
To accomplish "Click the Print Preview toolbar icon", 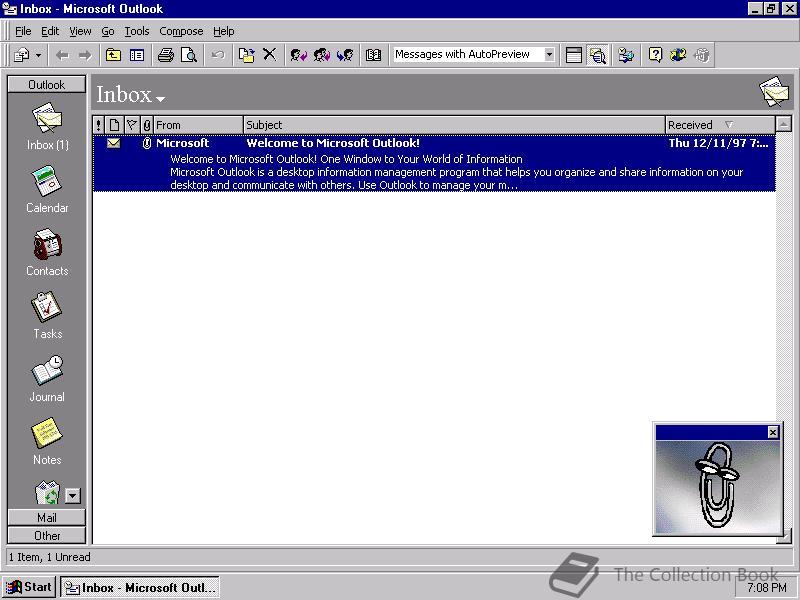I will 189,55.
